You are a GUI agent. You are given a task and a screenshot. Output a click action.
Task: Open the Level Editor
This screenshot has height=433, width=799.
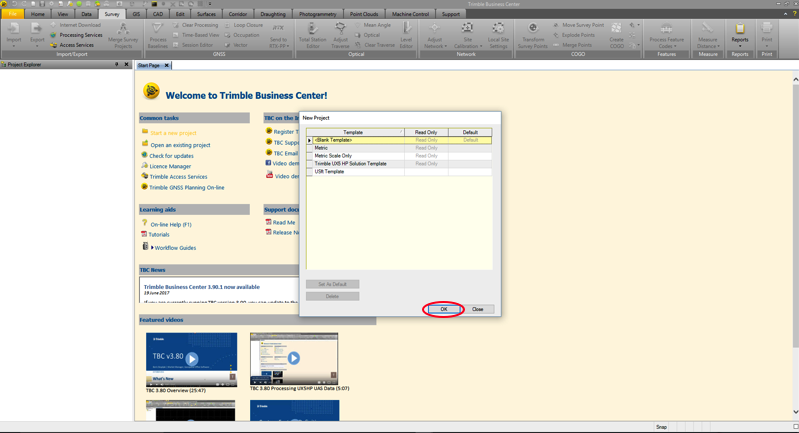pos(406,35)
